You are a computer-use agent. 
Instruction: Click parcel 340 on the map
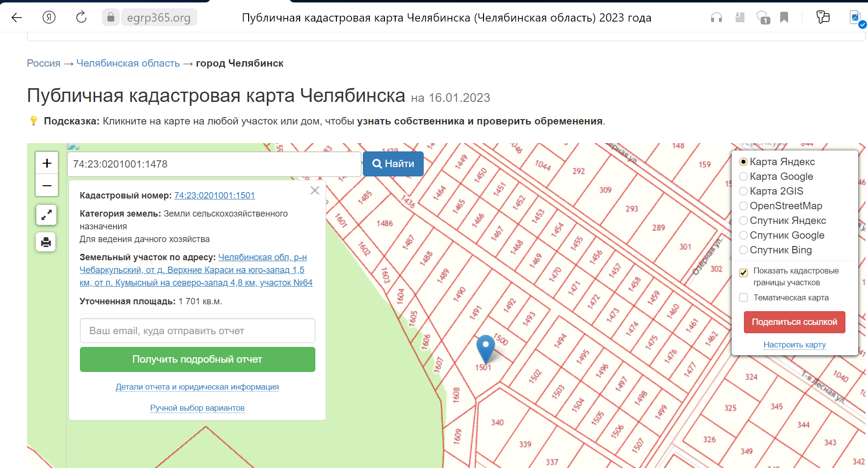pos(497,422)
